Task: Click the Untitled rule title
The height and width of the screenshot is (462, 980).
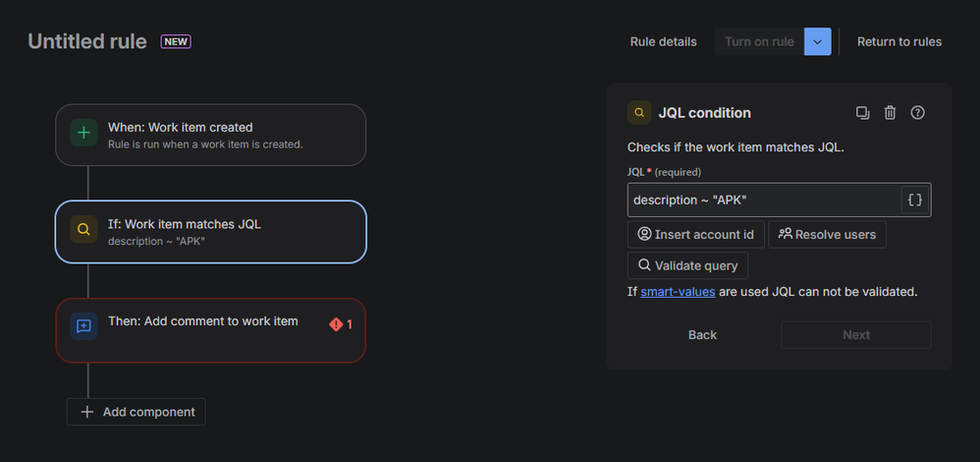Action: [x=87, y=42]
